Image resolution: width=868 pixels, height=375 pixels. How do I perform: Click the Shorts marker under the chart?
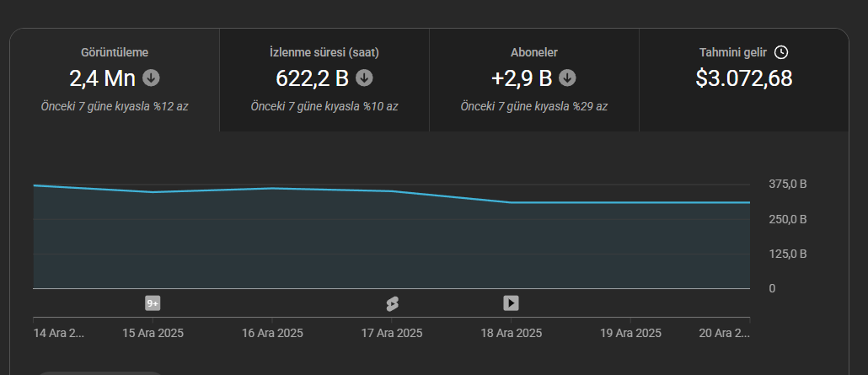[x=392, y=303]
